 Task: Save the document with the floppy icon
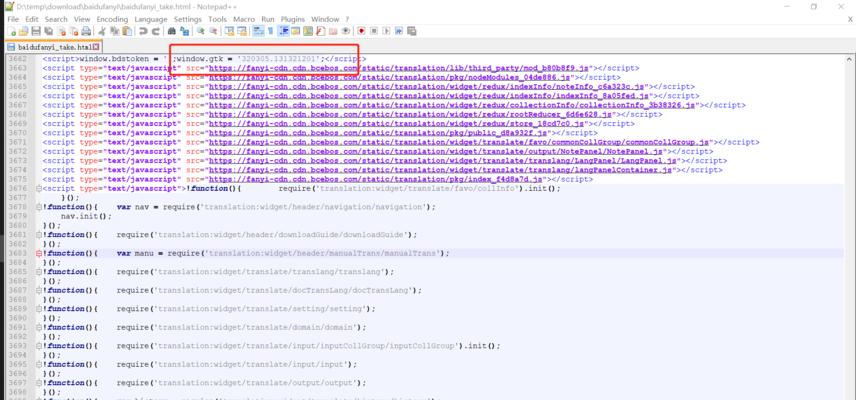point(36,31)
